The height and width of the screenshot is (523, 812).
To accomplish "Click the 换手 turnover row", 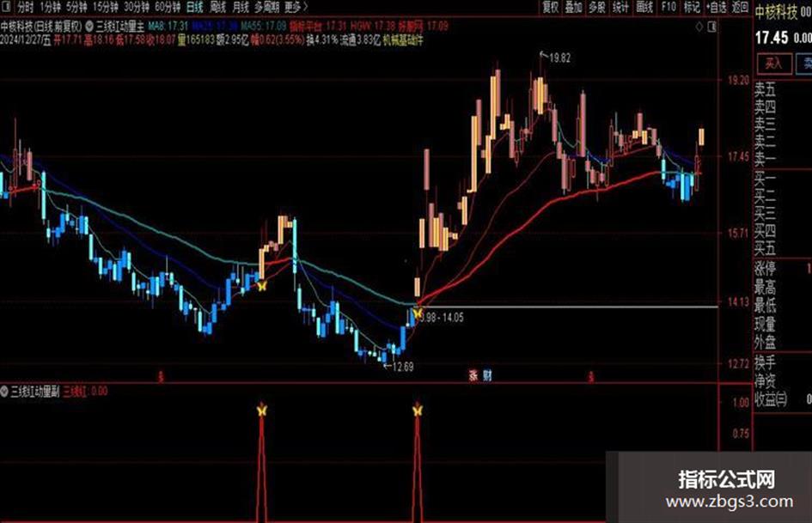I will [783, 362].
